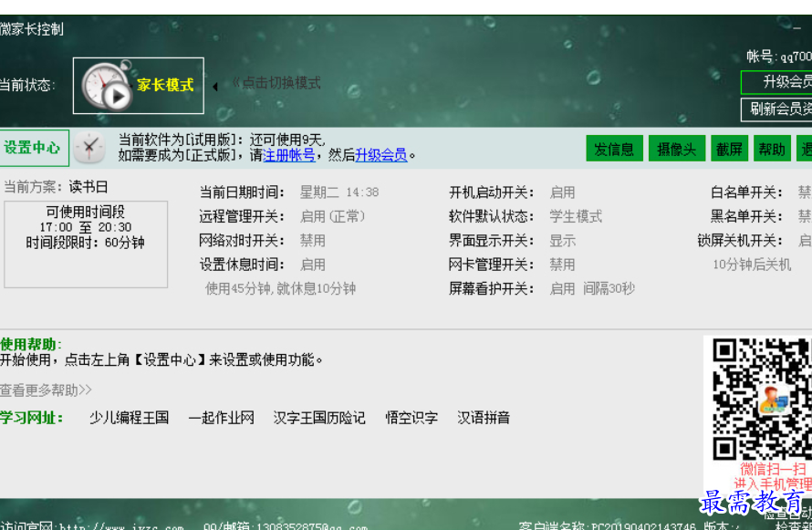
Task: Open the 一起作业网 study site
Action: click(221, 418)
